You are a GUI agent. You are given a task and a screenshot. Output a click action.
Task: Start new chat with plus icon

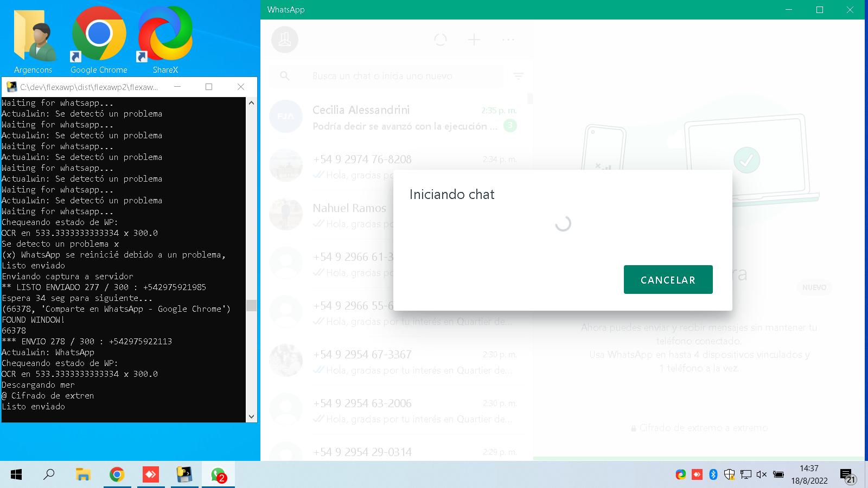pos(474,40)
